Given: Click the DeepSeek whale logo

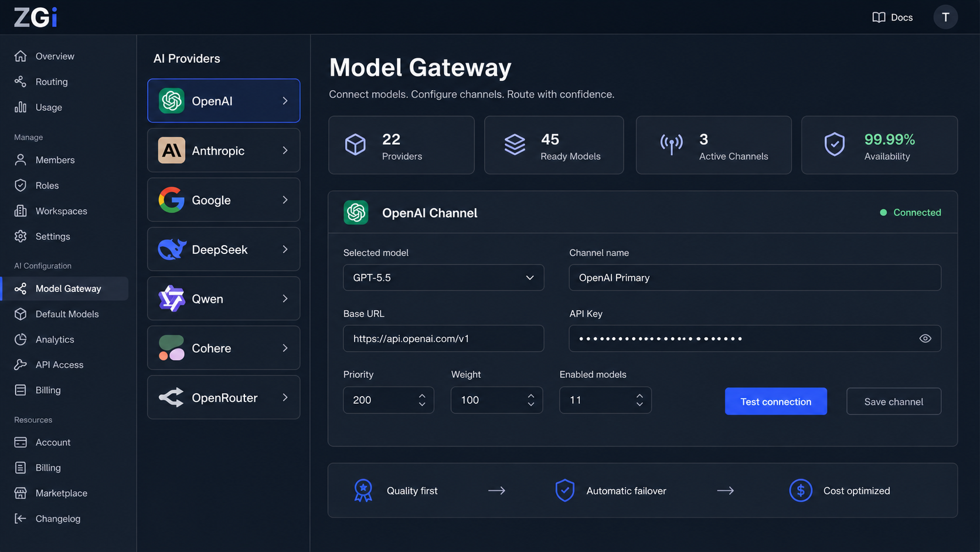Looking at the screenshot, I should [x=172, y=249].
